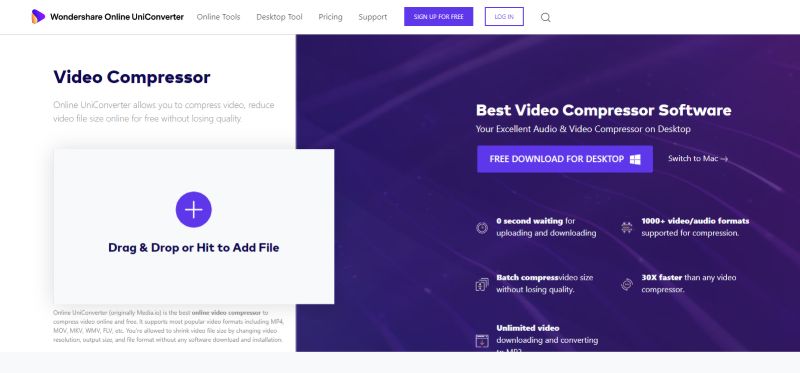Click the LOG IN button

tap(504, 16)
